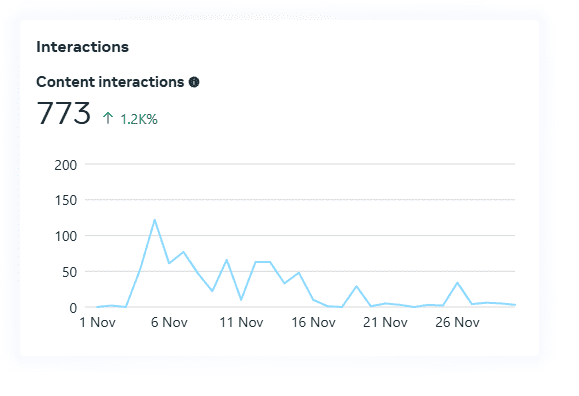Click the Content interactions info icon
This screenshot has height=396, width=579.
(194, 82)
